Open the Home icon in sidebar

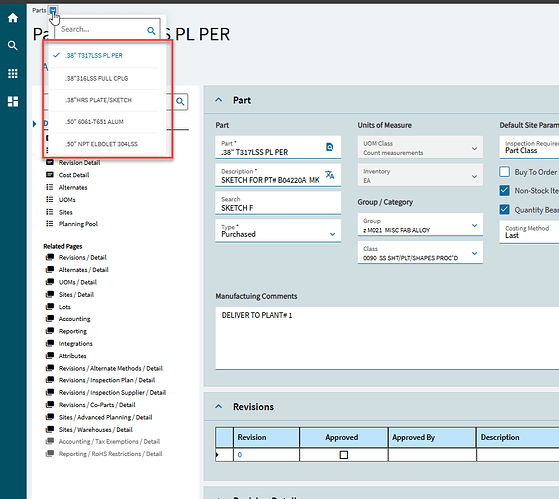point(13,17)
